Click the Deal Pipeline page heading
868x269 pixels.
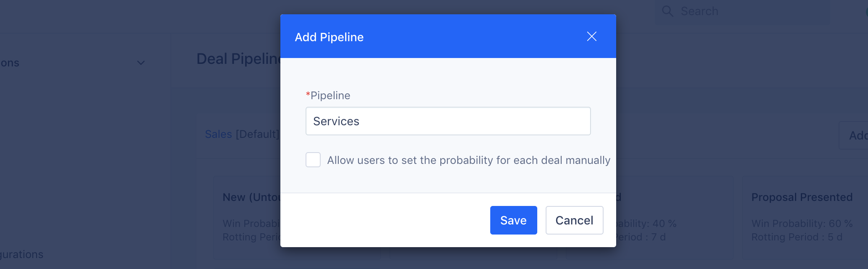coord(238,59)
